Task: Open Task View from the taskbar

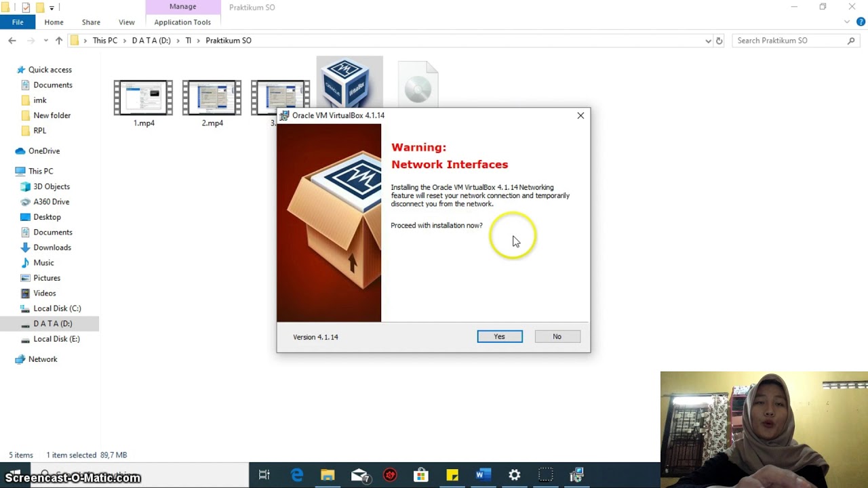Action: point(264,475)
